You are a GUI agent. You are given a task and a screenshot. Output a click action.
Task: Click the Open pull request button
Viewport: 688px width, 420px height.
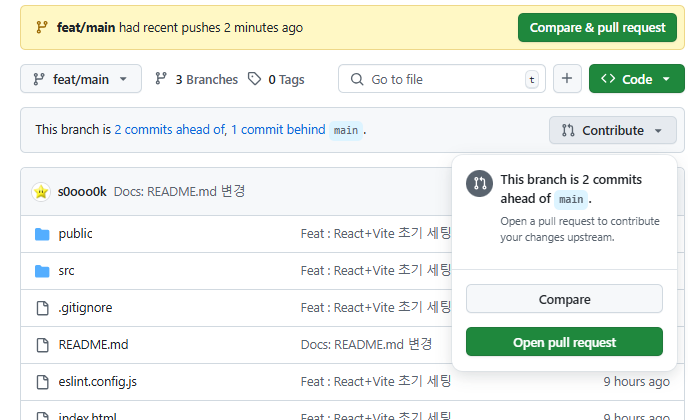coord(564,342)
